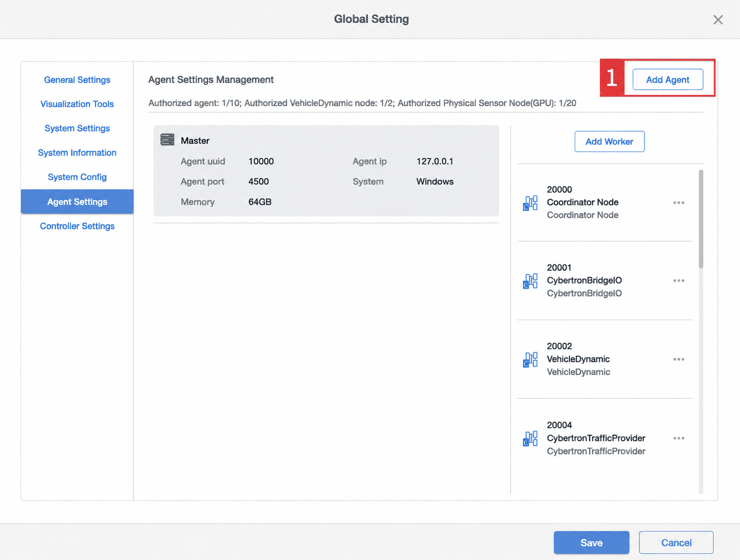Viewport: 740px width, 560px height.
Task: Click the Add Worker button
Action: point(609,141)
